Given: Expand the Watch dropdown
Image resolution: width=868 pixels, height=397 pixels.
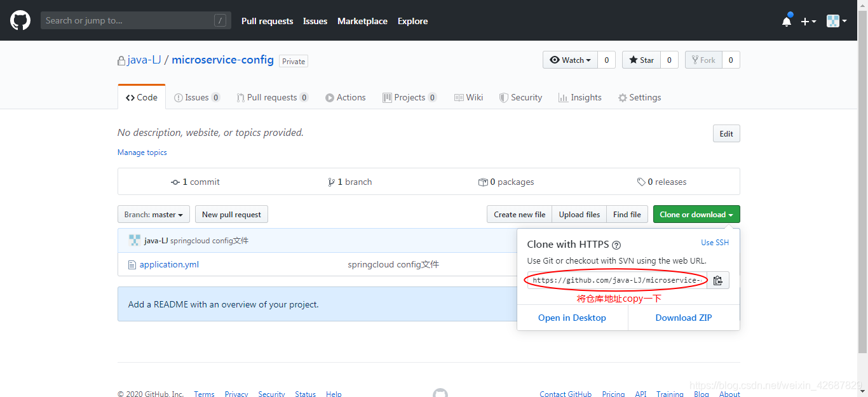Looking at the screenshot, I should point(570,60).
